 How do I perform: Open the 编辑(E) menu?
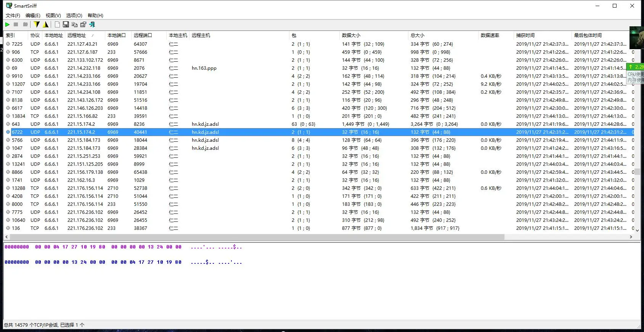pos(33,16)
